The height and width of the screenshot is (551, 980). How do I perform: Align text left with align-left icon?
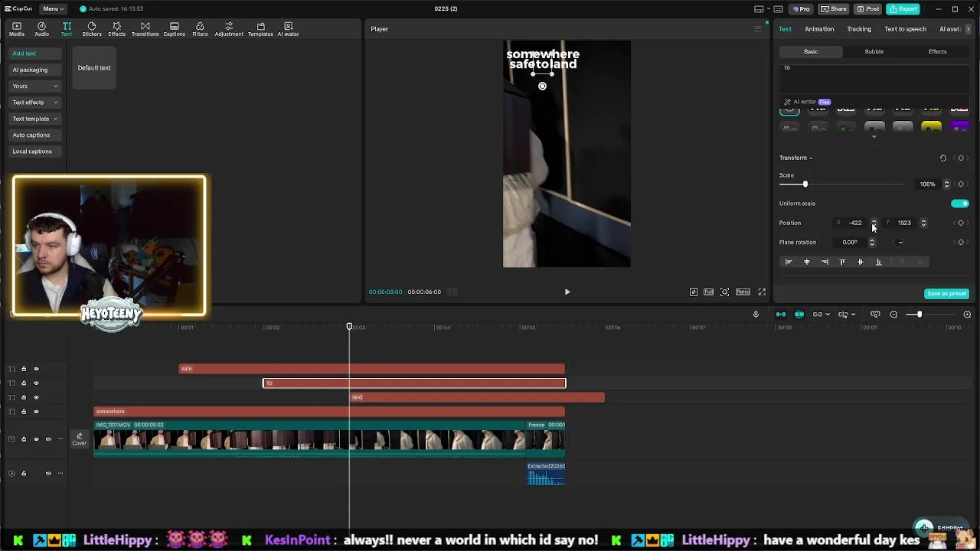[x=789, y=262]
